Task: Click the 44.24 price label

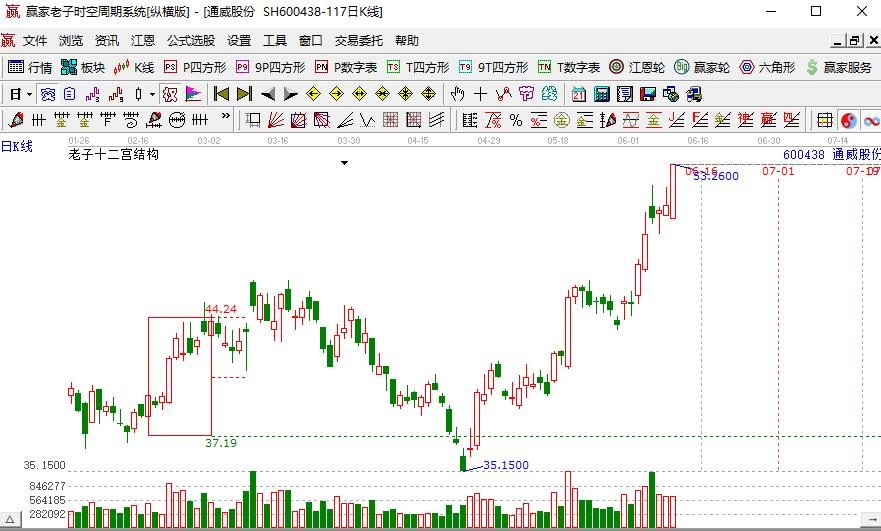Action: tap(221, 309)
